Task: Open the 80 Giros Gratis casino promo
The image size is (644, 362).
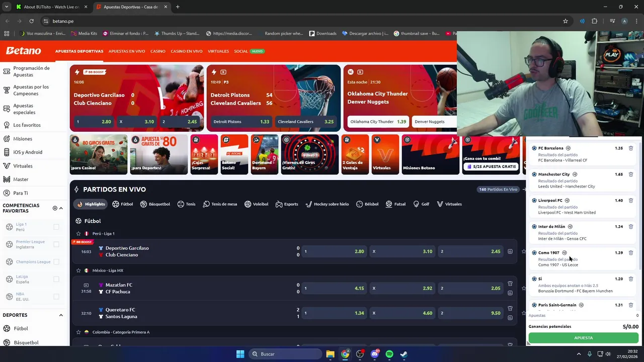Action: click(99, 154)
